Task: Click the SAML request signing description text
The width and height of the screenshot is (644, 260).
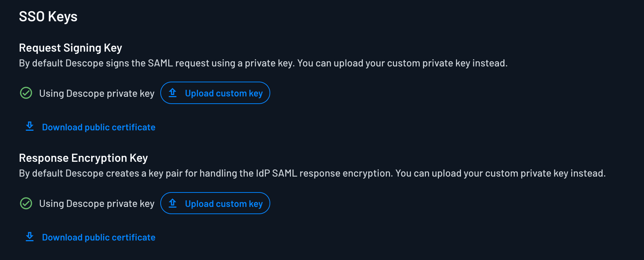Action: tap(263, 63)
